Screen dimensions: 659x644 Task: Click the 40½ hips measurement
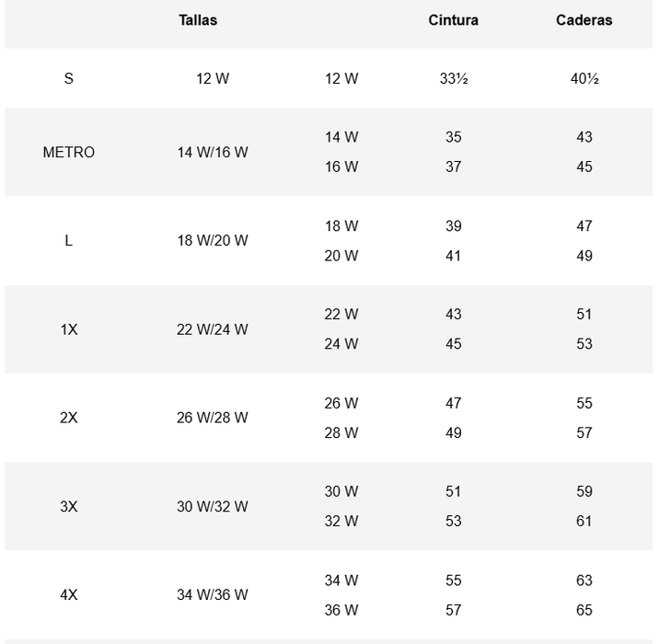584,79
